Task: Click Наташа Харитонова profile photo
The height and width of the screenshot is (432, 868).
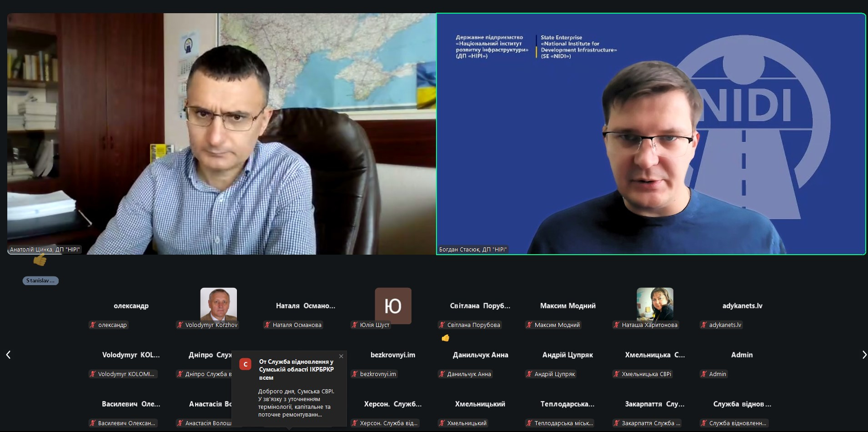Action: click(x=655, y=304)
